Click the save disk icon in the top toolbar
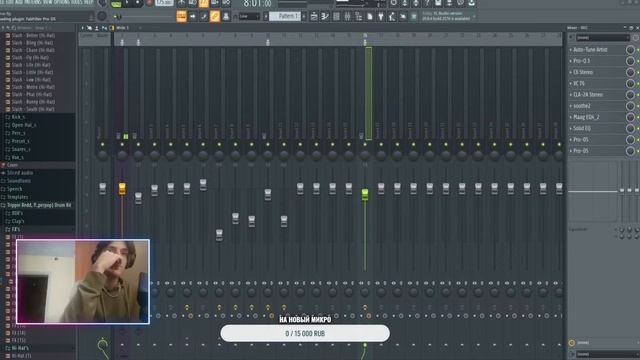 438,3
